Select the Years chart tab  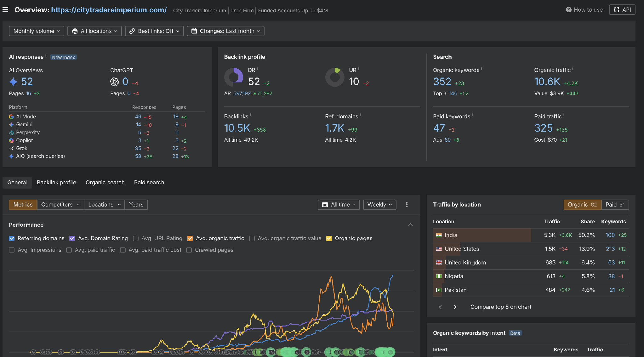136,205
